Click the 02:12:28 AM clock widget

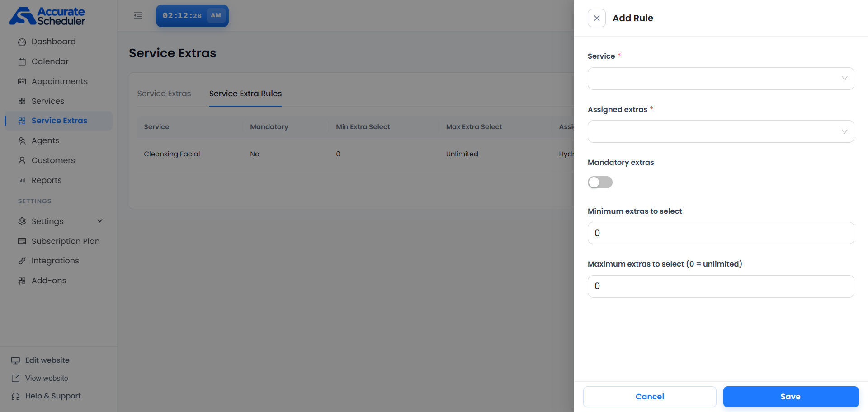tap(192, 16)
